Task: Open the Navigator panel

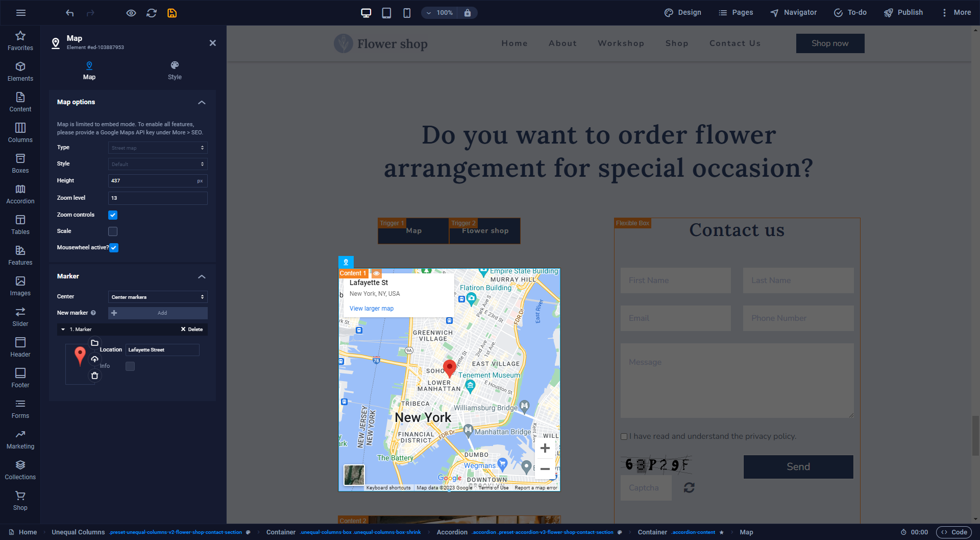Action: pyautogui.click(x=794, y=13)
